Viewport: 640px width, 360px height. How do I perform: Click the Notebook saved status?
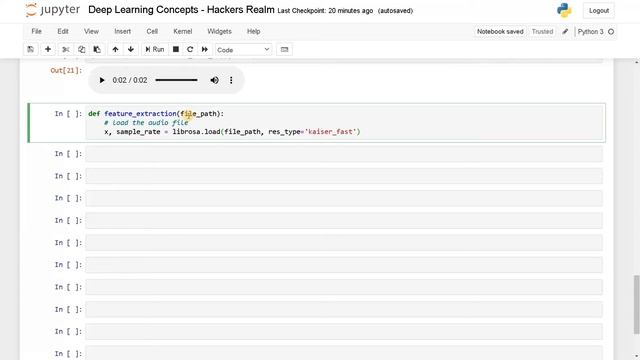[x=500, y=31]
